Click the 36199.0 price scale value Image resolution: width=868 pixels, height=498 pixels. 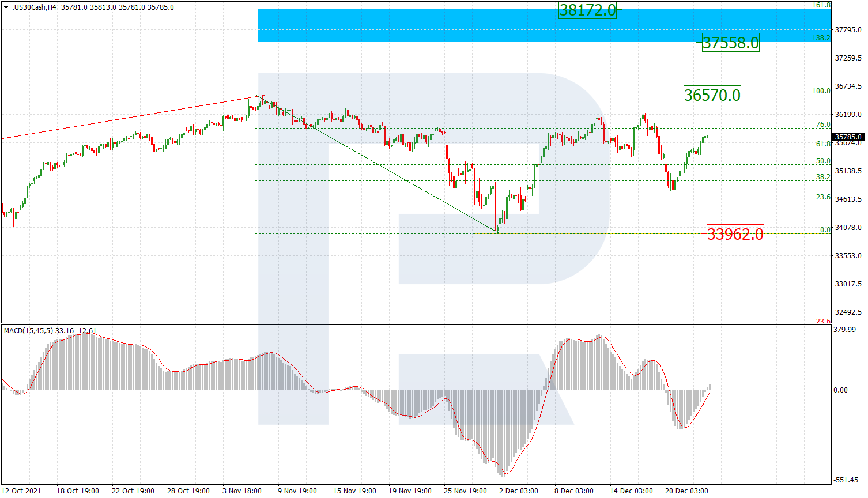click(848, 115)
